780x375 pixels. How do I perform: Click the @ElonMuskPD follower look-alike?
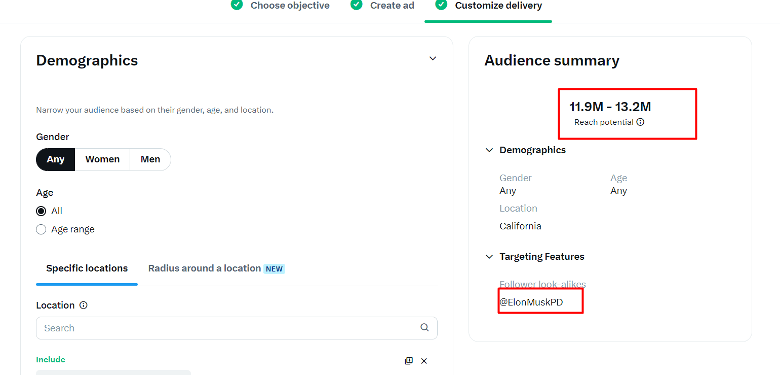click(x=531, y=302)
